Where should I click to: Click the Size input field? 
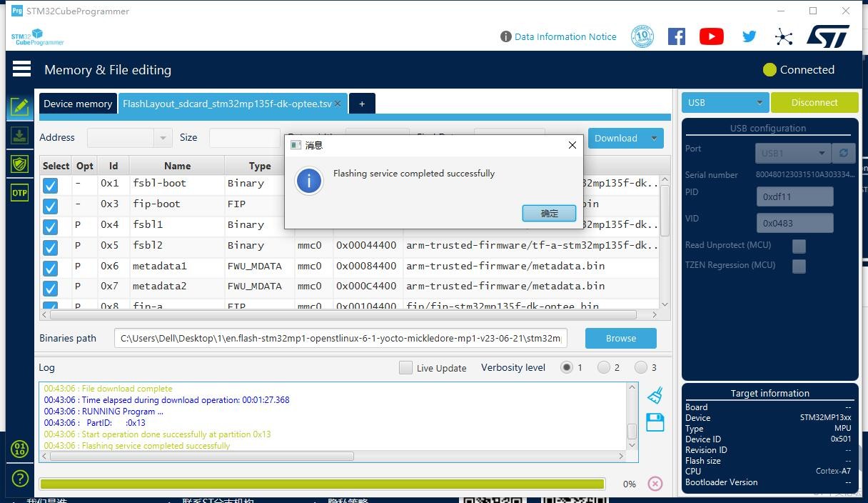244,137
